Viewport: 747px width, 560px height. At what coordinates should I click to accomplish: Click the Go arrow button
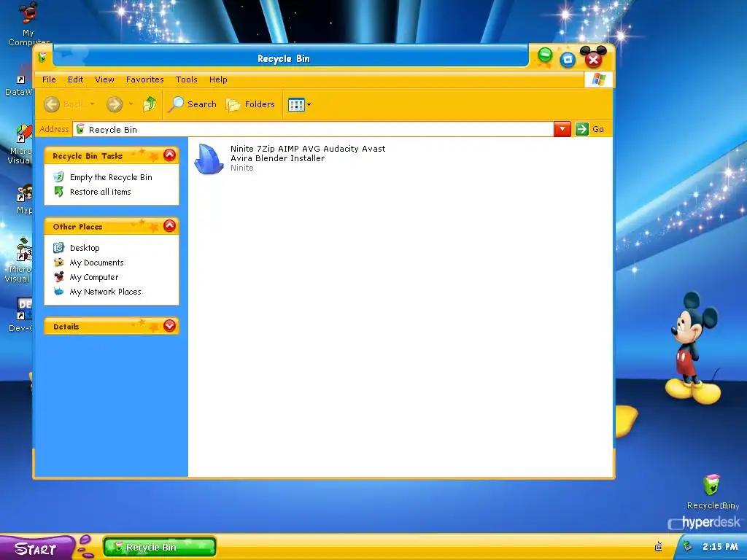(581, 129)
